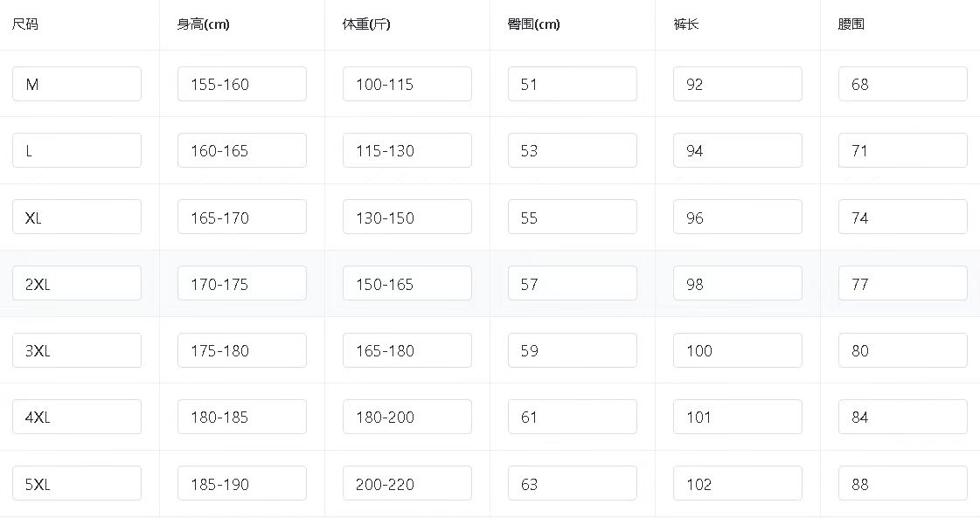Click the waist field with value 68

[903, 84]
